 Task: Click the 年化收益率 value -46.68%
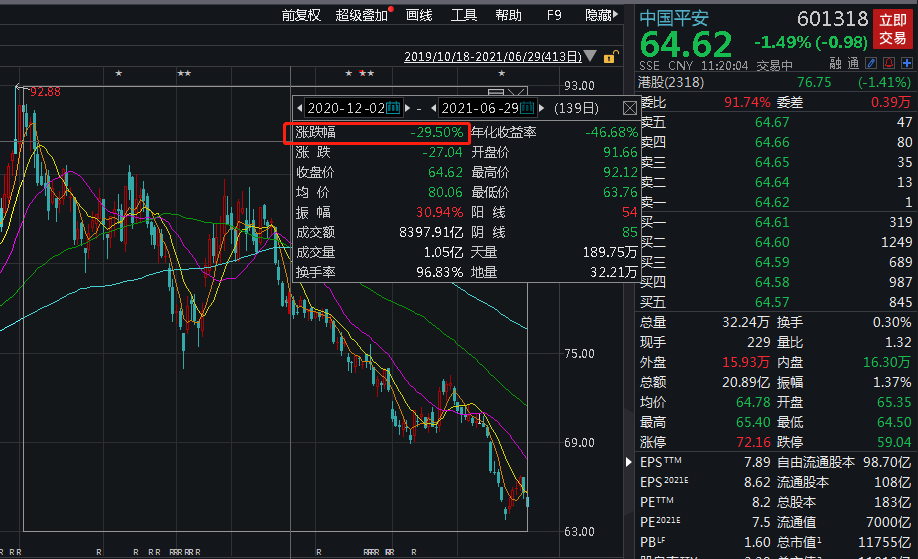611,132
